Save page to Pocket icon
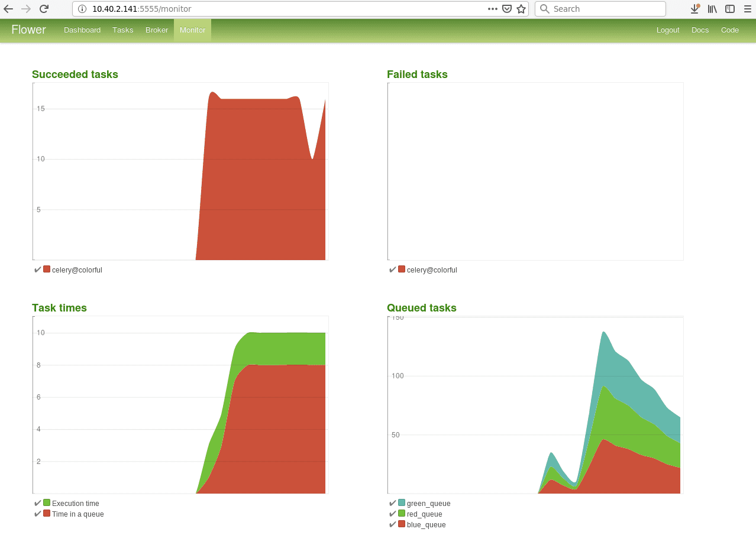756x558 pixels. pyautogui.click(x=507, y=9)
